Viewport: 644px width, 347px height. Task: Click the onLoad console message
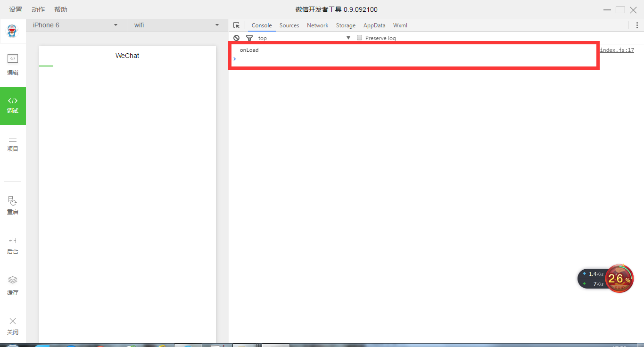tap(249, 50)
